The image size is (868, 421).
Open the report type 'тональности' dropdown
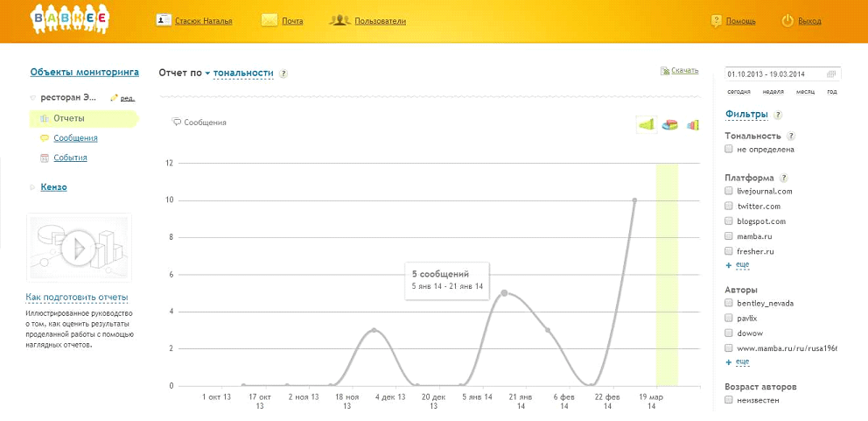tap(242, 74)
